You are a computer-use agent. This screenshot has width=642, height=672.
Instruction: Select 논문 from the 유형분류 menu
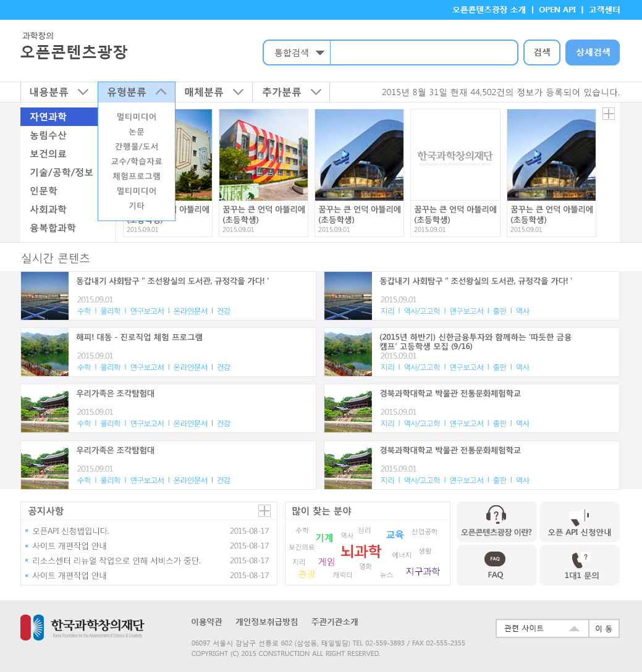click(x=137, y=132)
